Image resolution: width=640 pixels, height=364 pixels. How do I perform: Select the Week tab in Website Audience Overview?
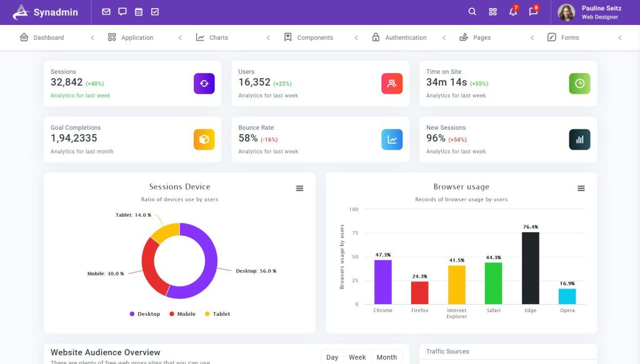[357, 357]
